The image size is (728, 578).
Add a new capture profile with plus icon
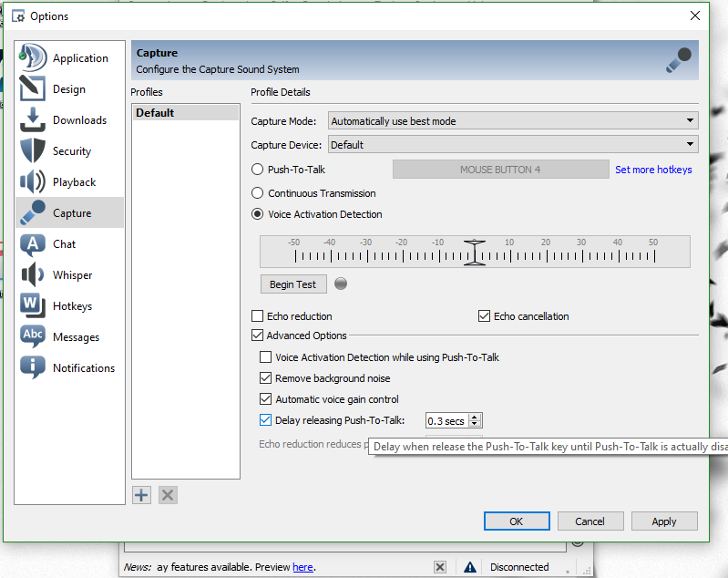point(141,495)
